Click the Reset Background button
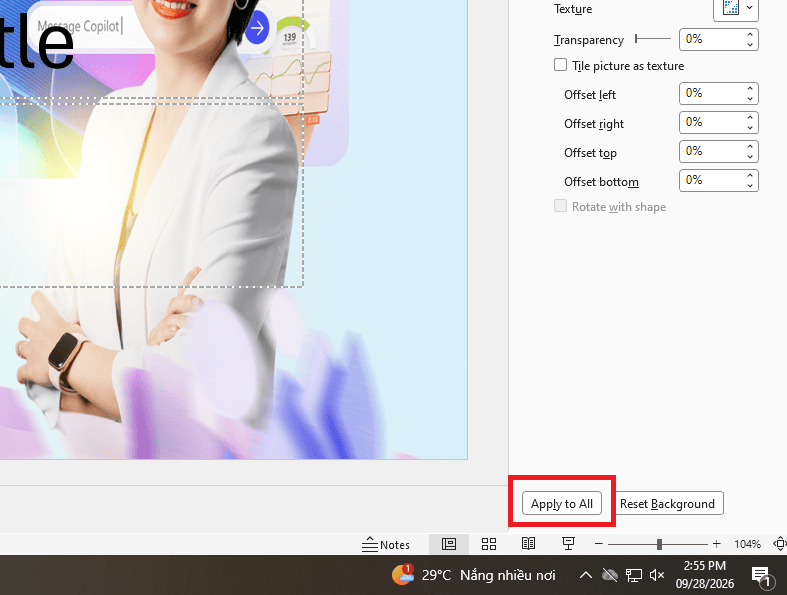 tap(669, 503)
